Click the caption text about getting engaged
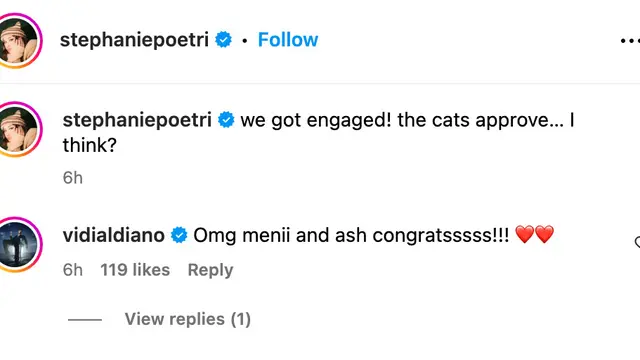 pyautogui.click(x=318, y=132)
